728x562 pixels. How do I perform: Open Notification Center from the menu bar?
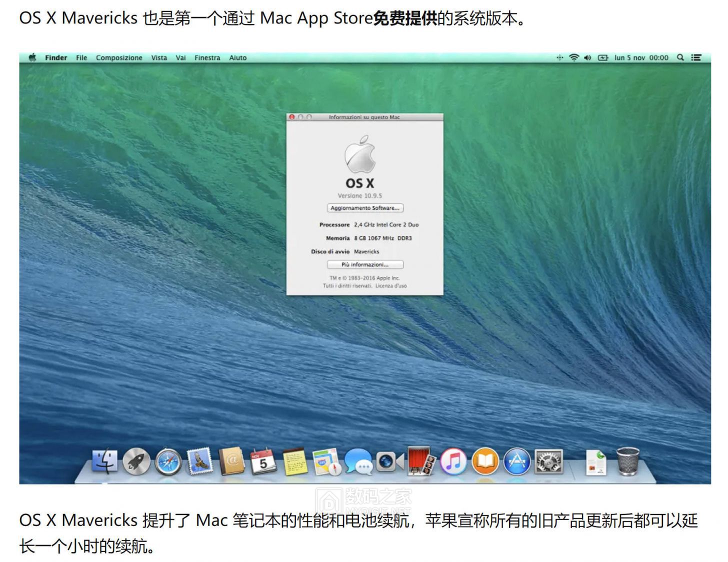click(696, 57)
